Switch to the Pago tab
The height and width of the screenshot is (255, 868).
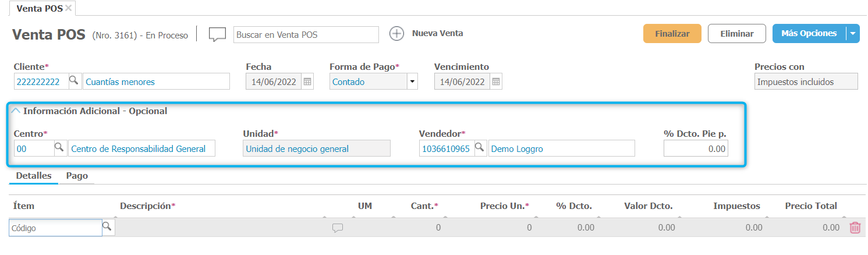(77, 175)
